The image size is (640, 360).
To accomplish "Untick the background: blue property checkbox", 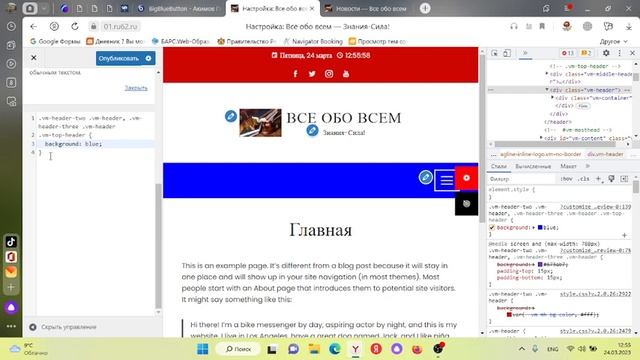I will (x=492, y=227).
